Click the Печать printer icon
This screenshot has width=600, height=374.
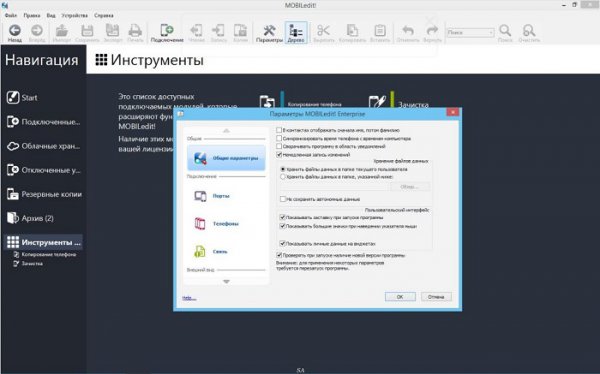coord(135,33)
